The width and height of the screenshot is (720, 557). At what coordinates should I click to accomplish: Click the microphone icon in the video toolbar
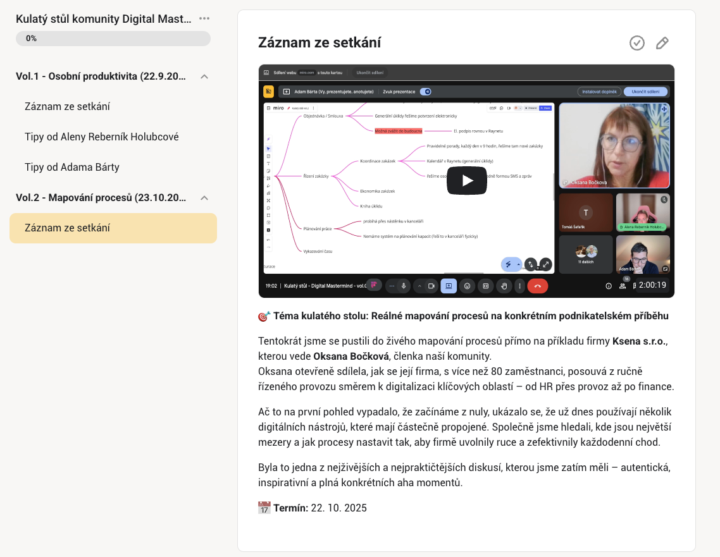click(404, 286)
